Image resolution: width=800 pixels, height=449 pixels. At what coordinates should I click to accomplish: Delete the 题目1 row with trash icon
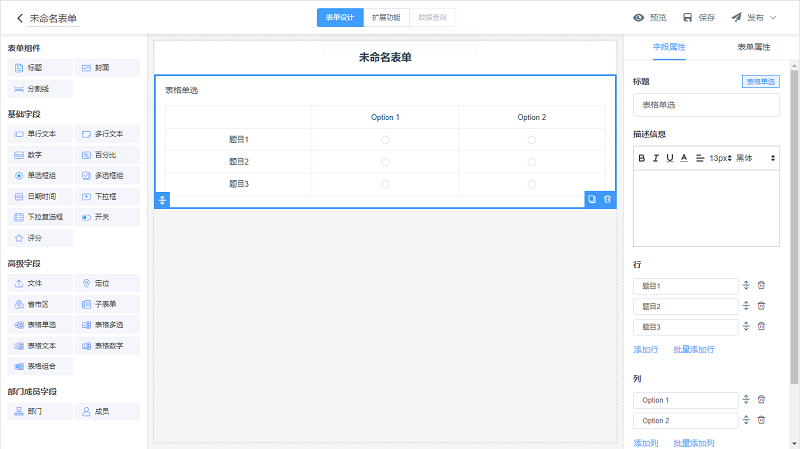pyautogui.click(x=761, y=286)
